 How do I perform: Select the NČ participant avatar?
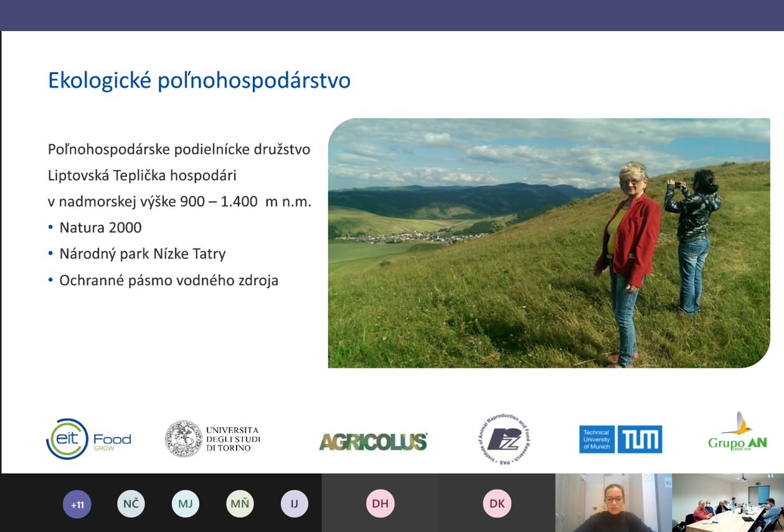131,504
